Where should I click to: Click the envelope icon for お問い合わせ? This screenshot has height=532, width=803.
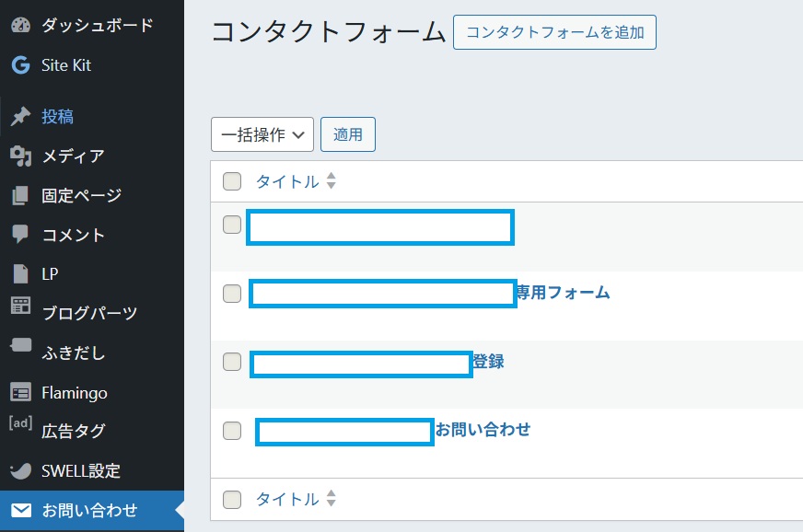point(20,511)
